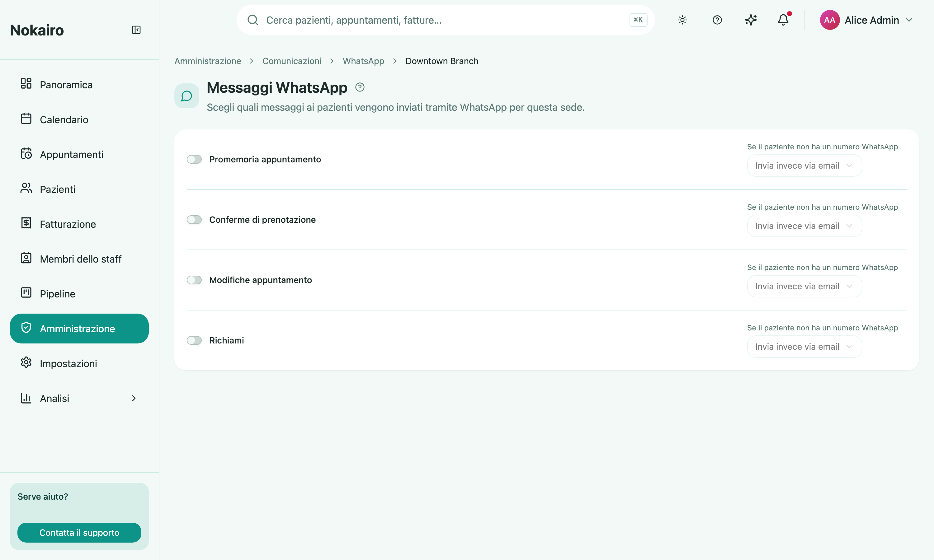Click the Promemoria appuntamento label

pos(265,159)
